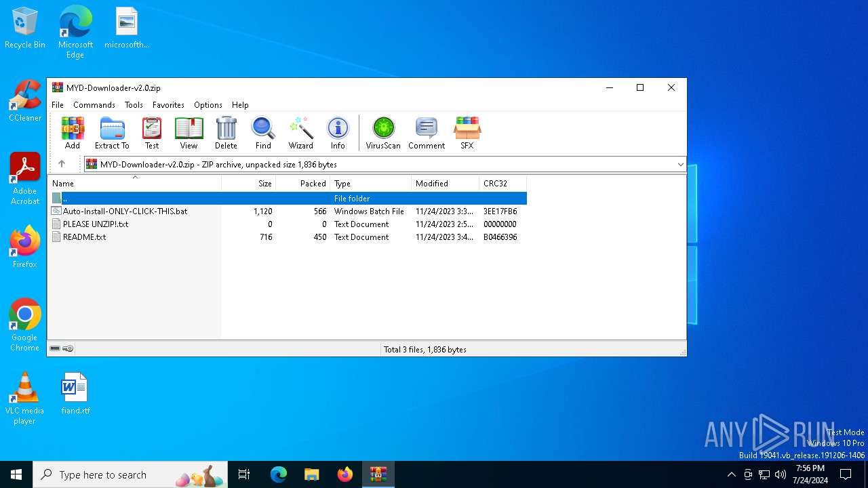Open the Help menu
Image resolution: width=868 pixels, height=488 pixels.
click(240, 105)
